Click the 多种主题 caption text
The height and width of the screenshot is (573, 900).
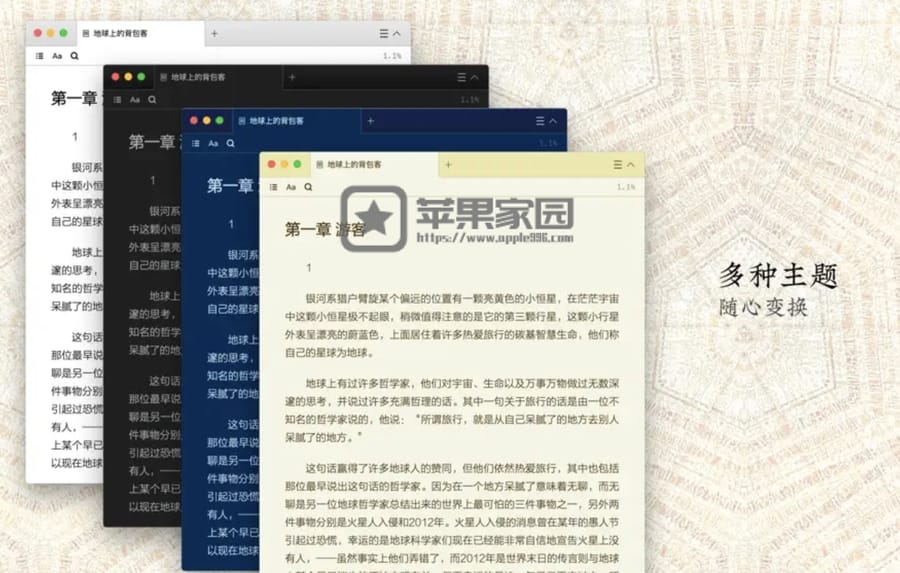[778, 276]
